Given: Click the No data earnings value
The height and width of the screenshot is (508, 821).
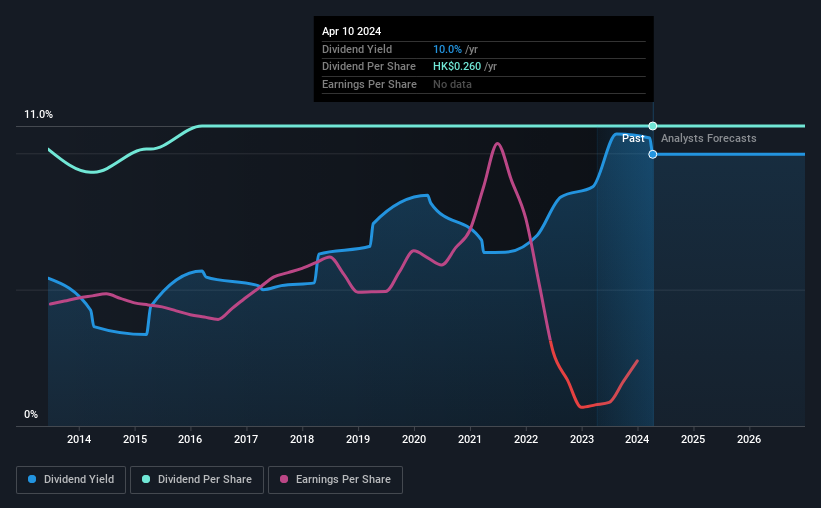Looking at the screenshot, I should 452,84.
